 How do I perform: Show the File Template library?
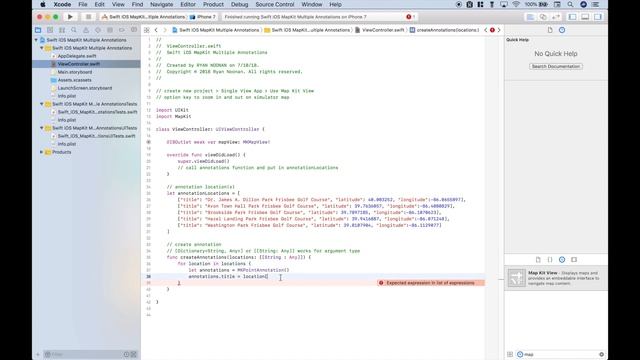tap(538, 260)
